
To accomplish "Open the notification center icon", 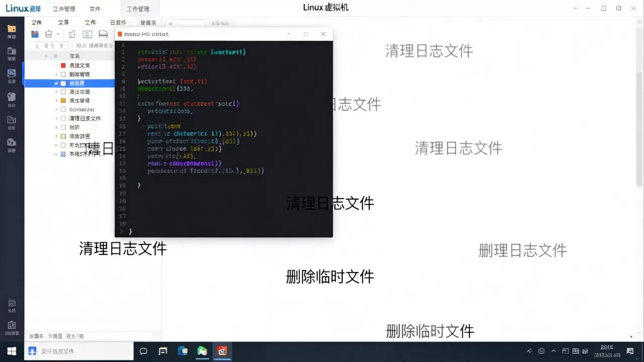I will coord(630,351).
